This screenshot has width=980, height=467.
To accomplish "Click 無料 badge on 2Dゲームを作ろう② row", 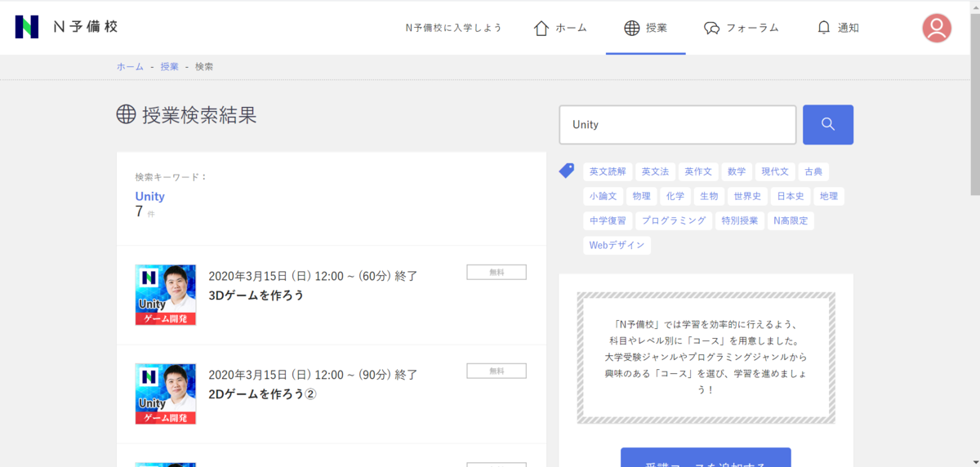I will point(497,371).
